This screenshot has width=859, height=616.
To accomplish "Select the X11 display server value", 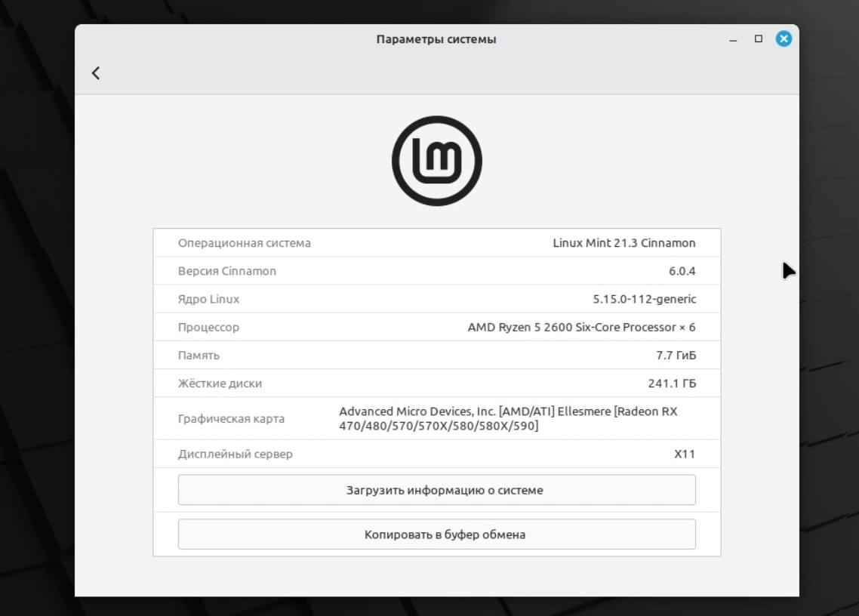I will pyautogui.click(x=684, y=454).
